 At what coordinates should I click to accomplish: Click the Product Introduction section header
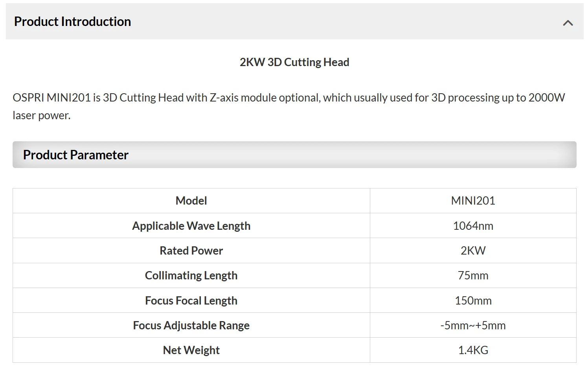coord(294,22)
